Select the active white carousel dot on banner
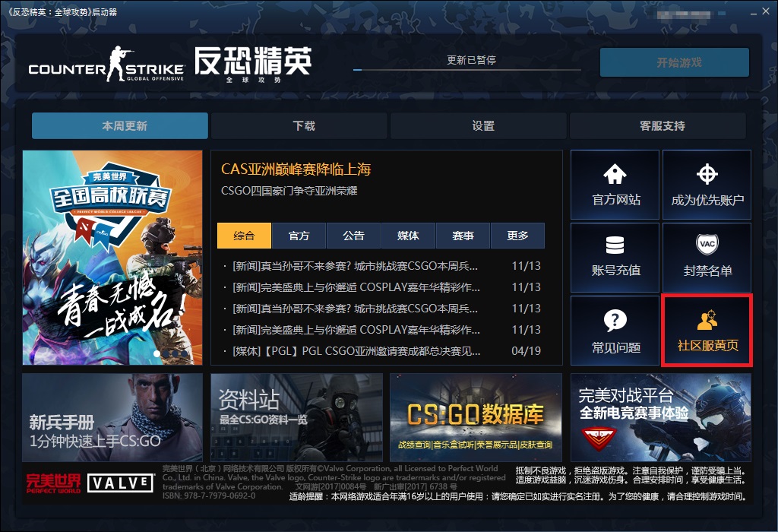 click(157, 353)
